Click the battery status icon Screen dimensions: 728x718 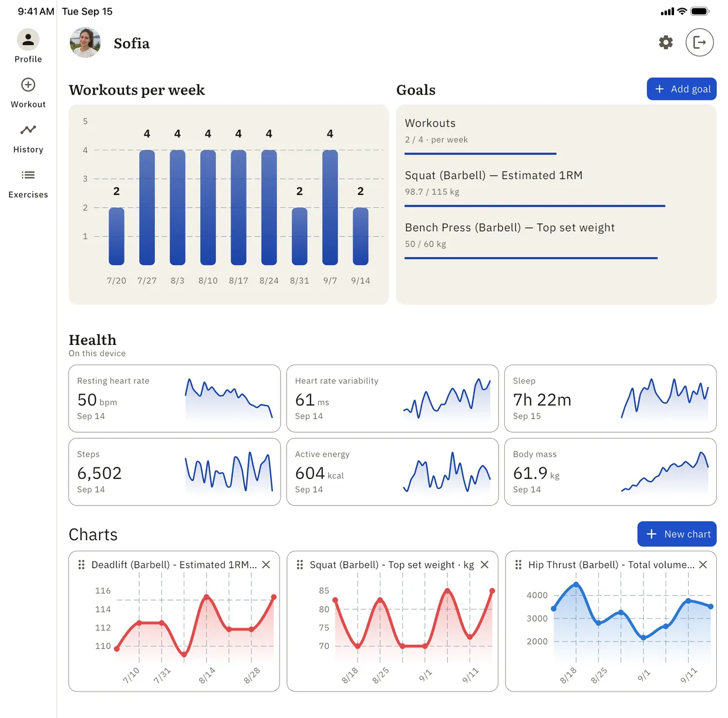click(x=700, y=11)
